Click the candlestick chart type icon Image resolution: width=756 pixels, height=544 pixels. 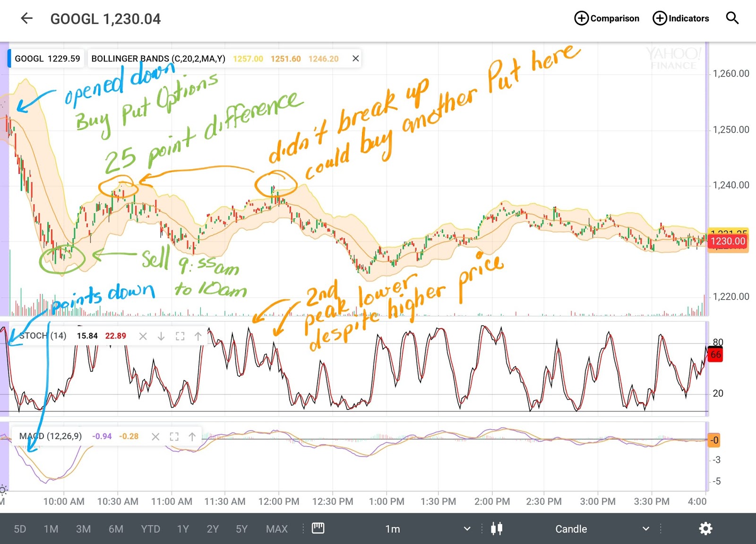point(497,528)
